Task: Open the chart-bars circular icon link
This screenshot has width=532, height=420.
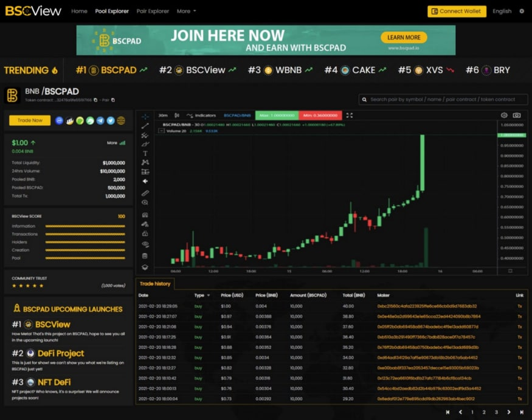Action: 69,120
